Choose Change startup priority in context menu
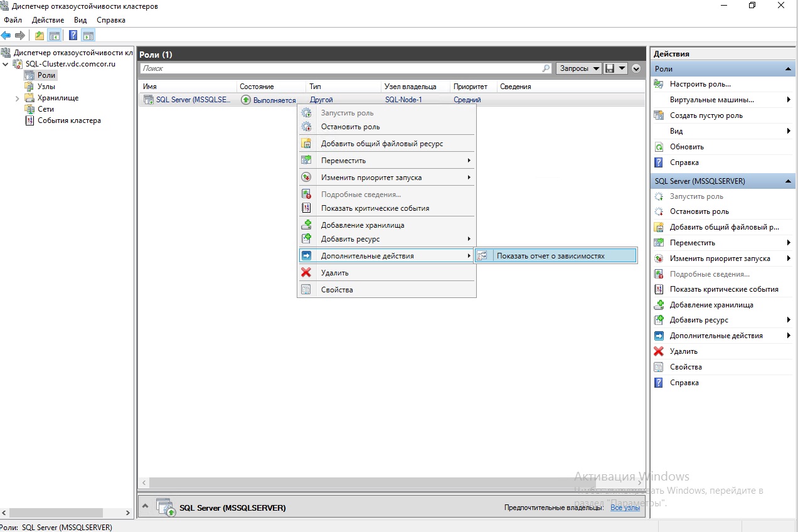The width and height of the screenshot is (798, 532). pos(386,178)
